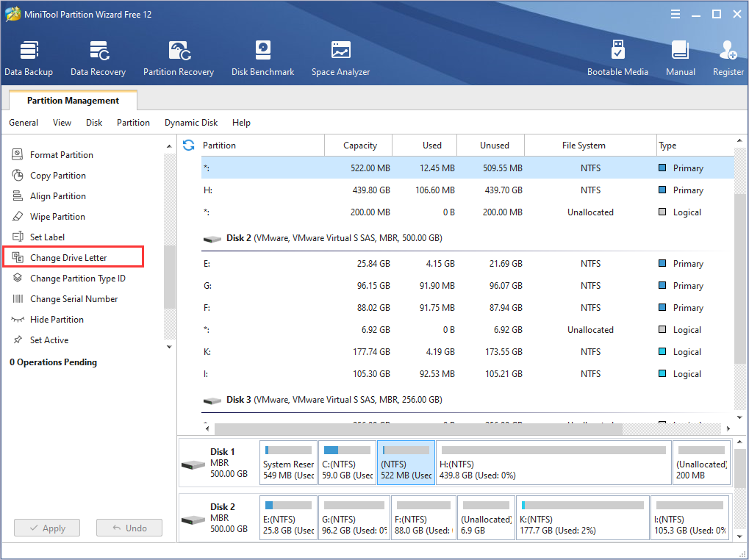Image resolution: width=749 pixels, height=560 pixels.
Task: Open the Partition menu
Action: 133,123
